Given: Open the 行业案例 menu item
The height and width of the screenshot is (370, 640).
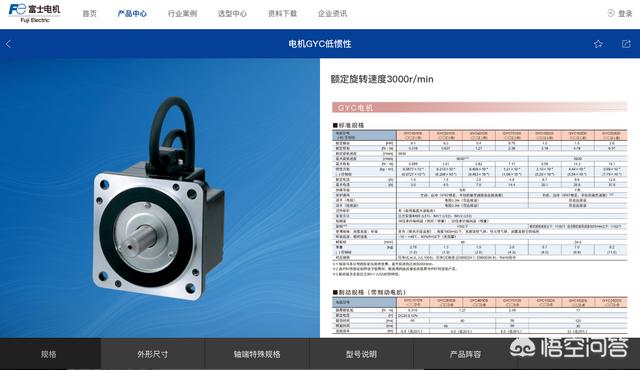Looking at the screenshot, I should 182,13.
